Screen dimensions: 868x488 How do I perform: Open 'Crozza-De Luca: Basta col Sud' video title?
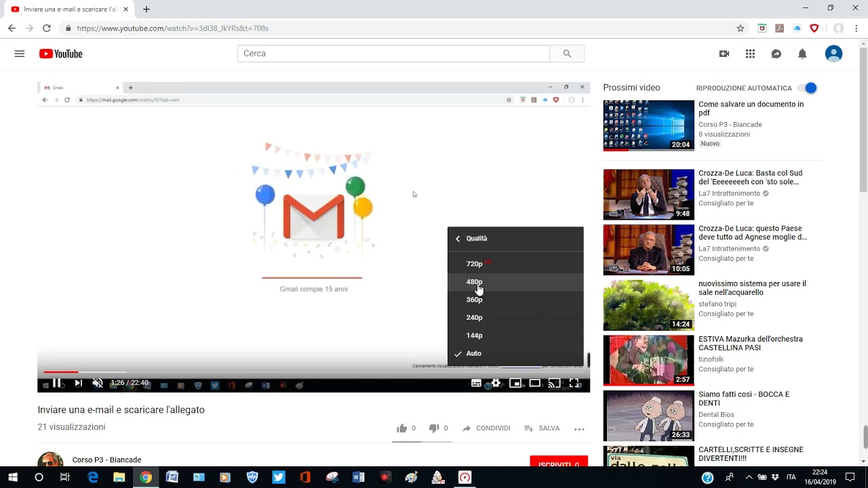[750, 178]
